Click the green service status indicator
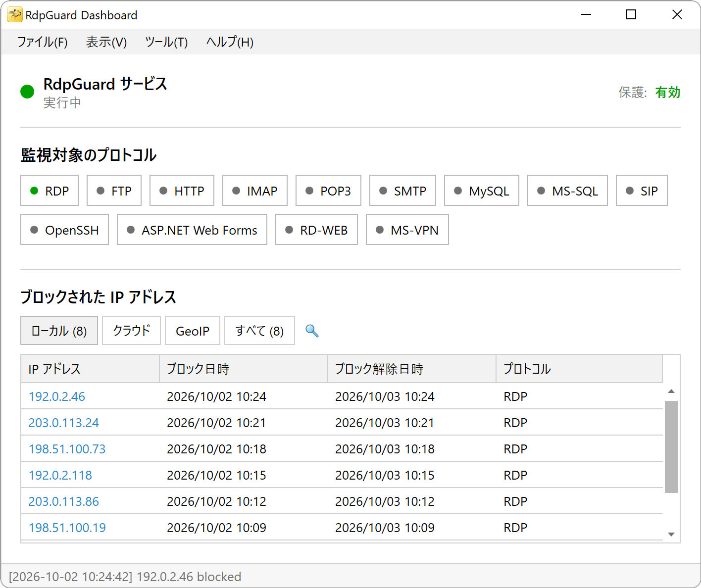701x588 pixels. [x=27, y=92]
